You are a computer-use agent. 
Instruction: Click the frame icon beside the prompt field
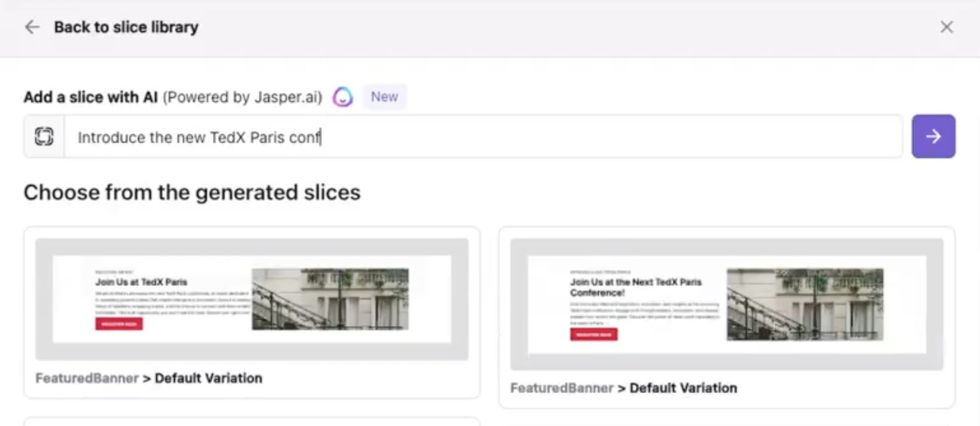point(44,136)
